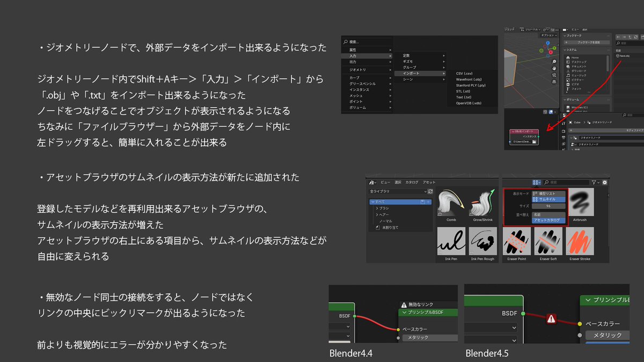The height and width of the screenshot is (362, 644).
Task: Open asset browser ビュー menu
Action: [385, 182]
